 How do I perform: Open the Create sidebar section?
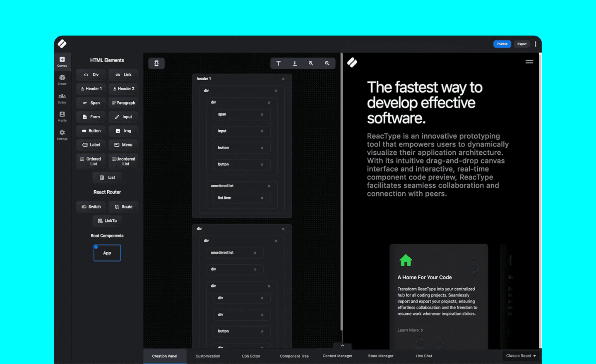62,79
